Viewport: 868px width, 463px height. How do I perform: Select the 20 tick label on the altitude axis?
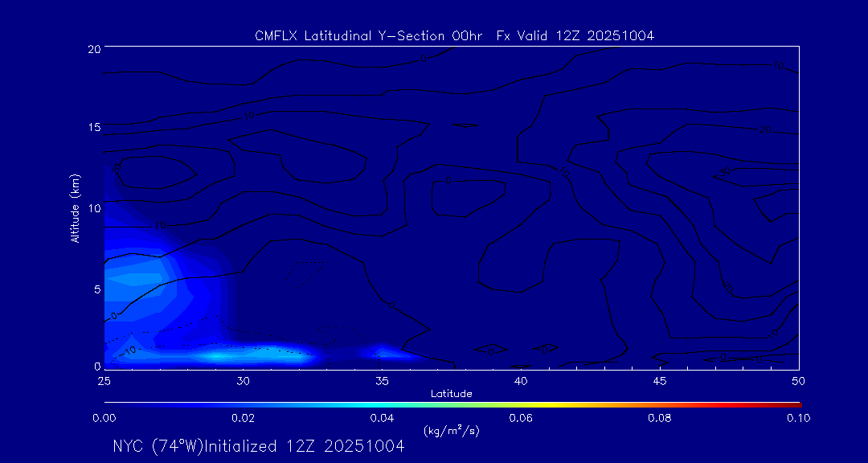tap(92, 49)
